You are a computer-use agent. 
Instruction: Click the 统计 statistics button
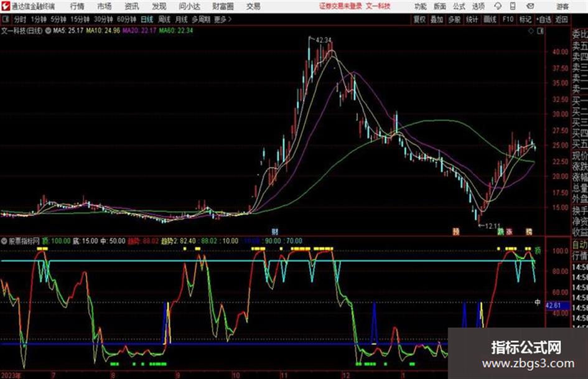click(x=472, y=19)
